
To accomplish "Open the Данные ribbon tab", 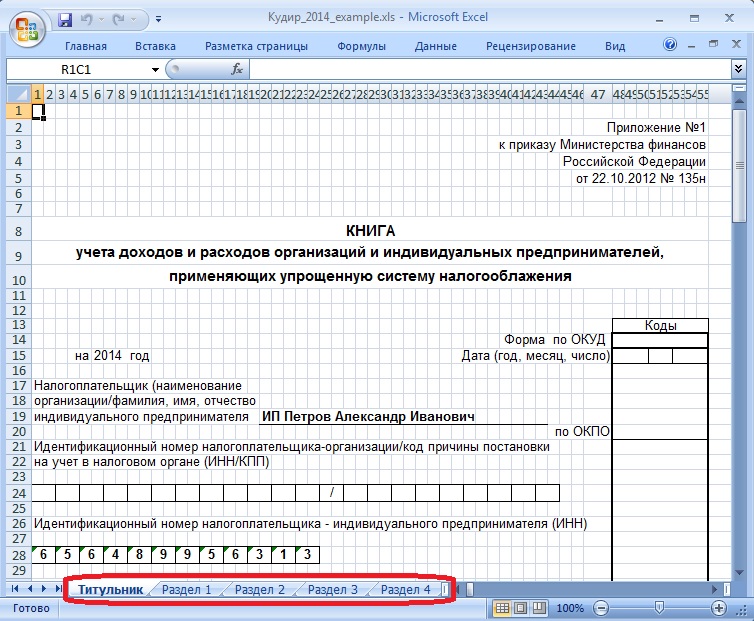I will tap(436, 47).
